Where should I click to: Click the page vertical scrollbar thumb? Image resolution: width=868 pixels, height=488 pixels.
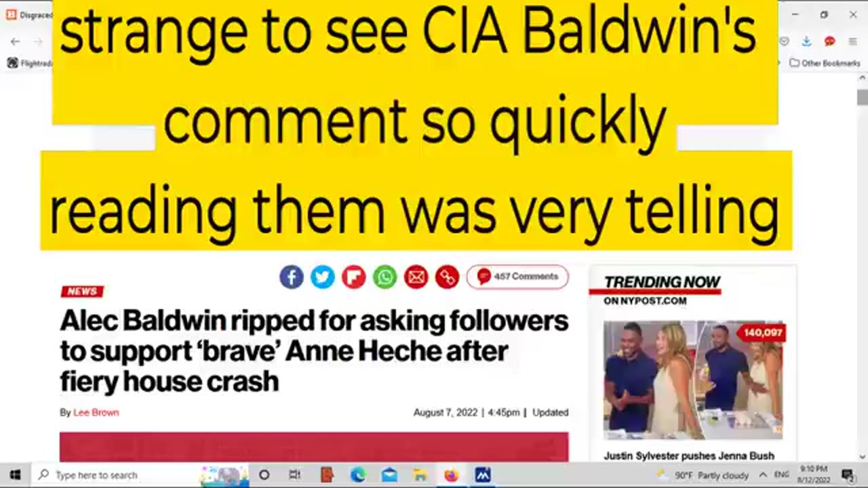(862, 98)
